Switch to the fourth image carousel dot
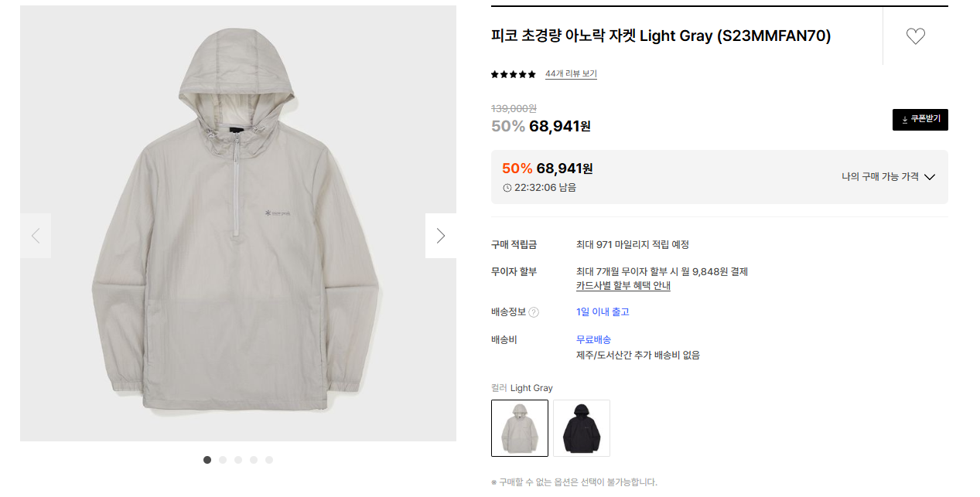 click(x=254, y=460)
